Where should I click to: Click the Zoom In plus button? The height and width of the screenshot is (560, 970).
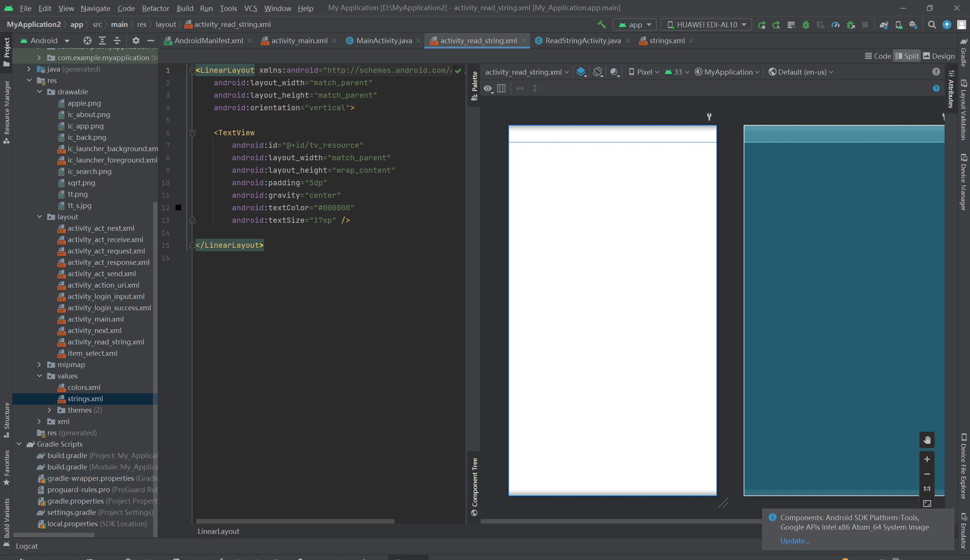tap(927, 459)
